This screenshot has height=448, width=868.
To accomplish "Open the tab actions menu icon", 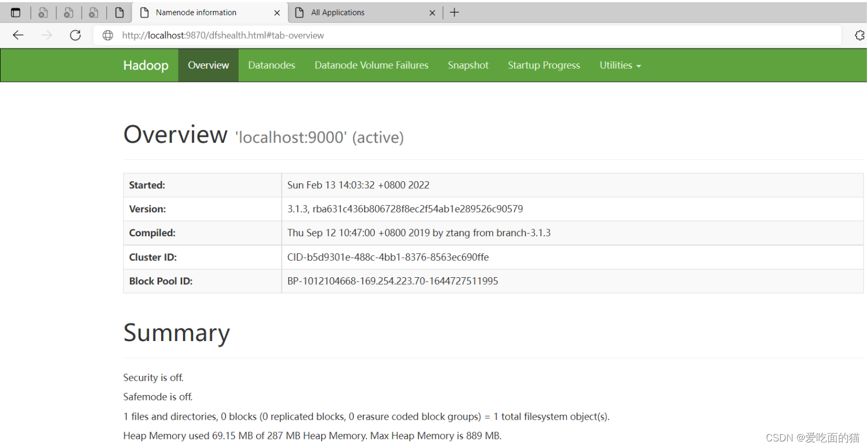I will pos(16,13).
